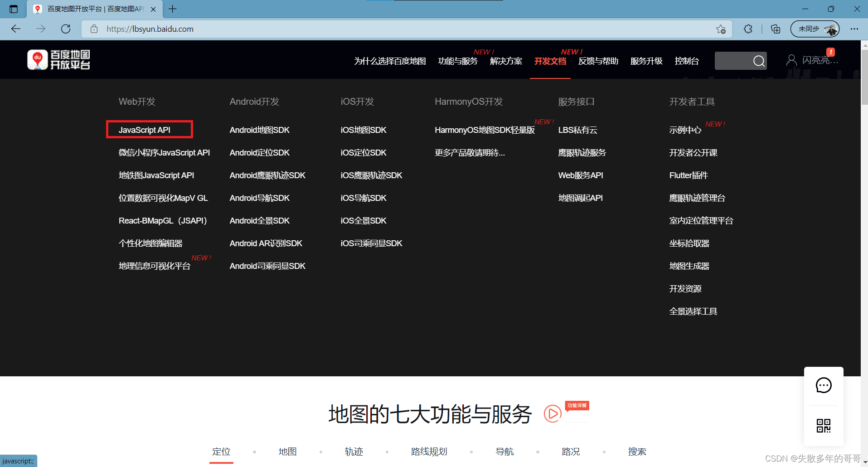Image resolution: width=868 pixels, height=467 pixels.
Task: Open the Android地图SDK link
Action: click(259, 130)
